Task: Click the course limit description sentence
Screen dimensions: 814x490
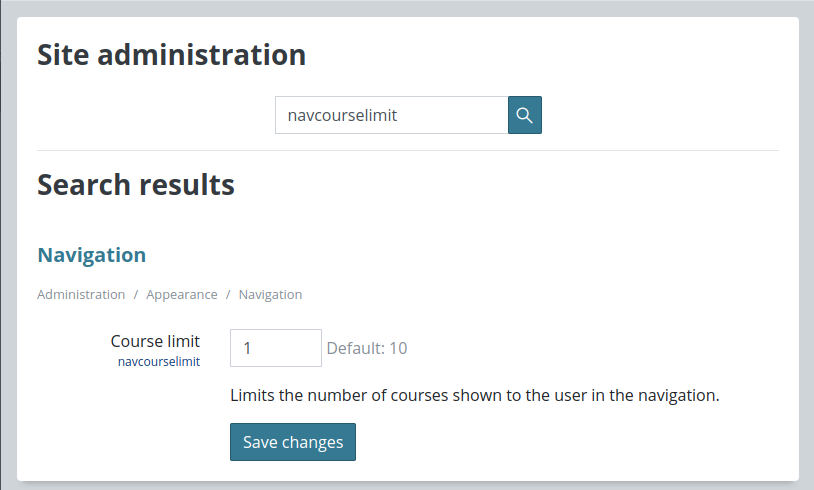Action: click(474, 396)
